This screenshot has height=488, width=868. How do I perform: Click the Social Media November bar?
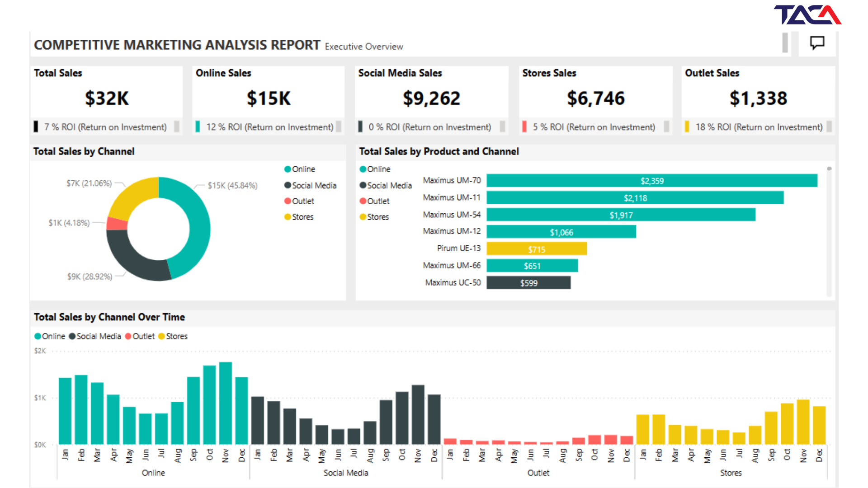point(418,414)
